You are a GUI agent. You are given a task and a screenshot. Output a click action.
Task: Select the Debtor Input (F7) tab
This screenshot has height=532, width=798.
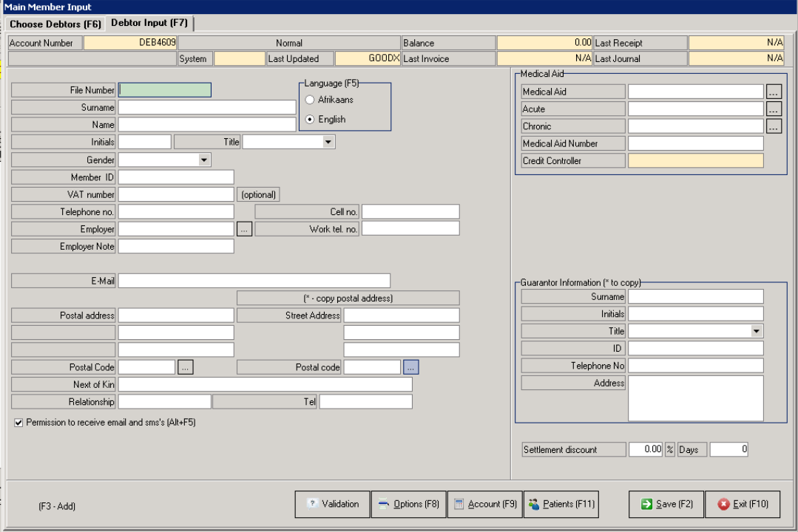[149, 23]
